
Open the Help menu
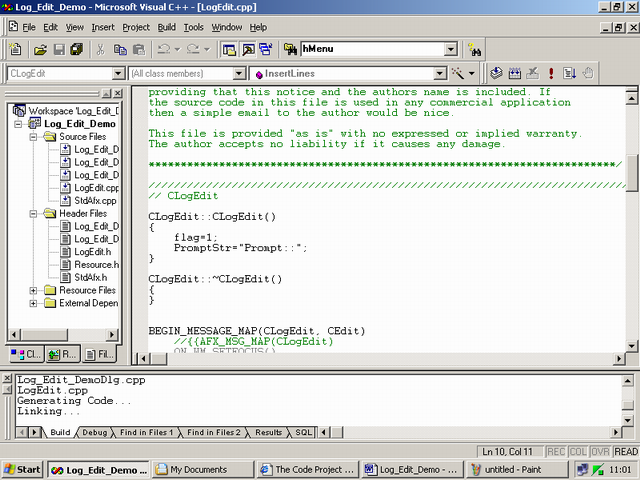click(258, 27)
